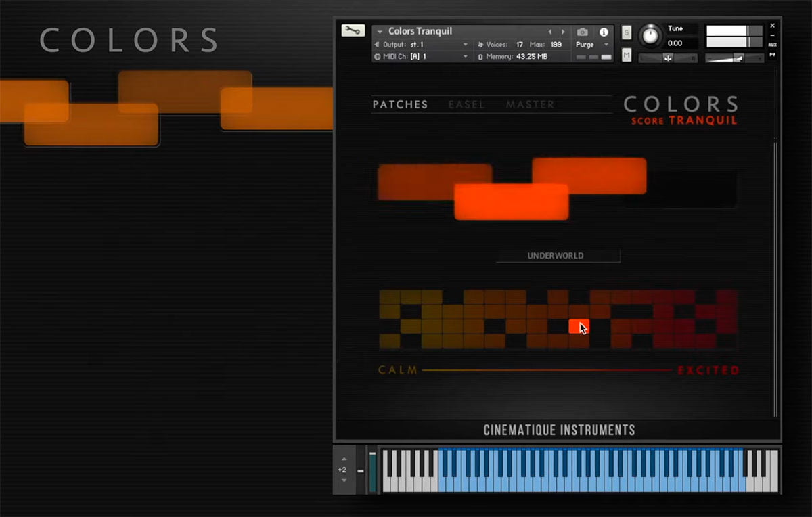Viewport: 812px width, 517px height.
Task: Click the EXCITED label under the grid
Action: (708, 370)
